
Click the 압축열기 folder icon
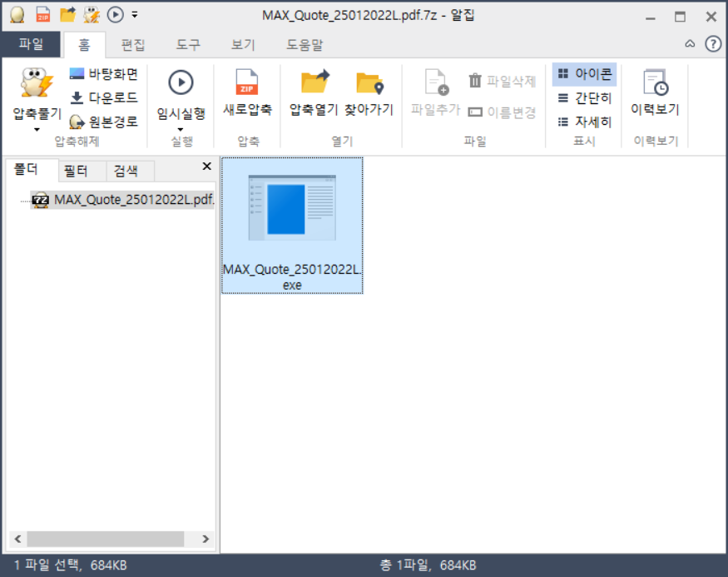tap(314, 82)
